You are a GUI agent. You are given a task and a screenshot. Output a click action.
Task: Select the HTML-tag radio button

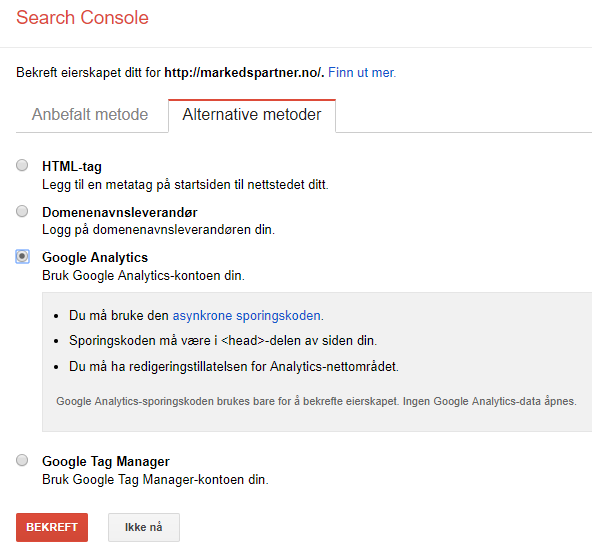tap(22, 165)
